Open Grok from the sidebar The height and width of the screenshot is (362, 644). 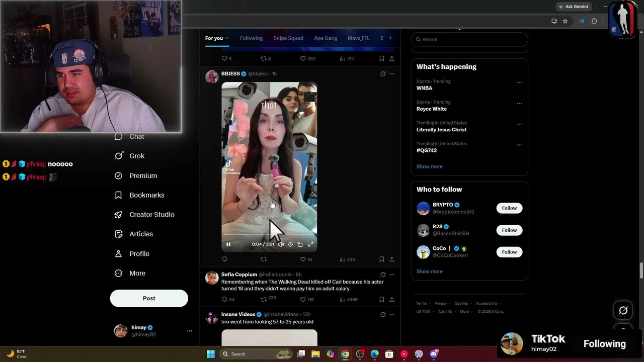129,156
